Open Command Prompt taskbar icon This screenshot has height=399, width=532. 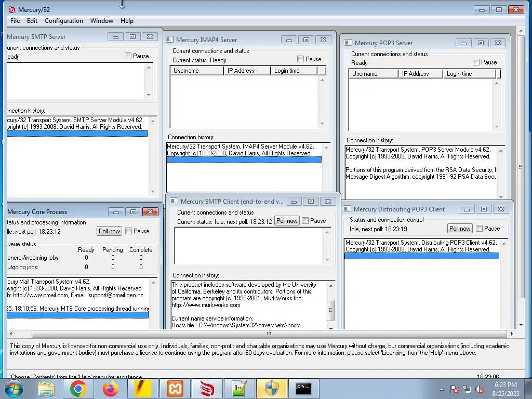click(303, 389)
